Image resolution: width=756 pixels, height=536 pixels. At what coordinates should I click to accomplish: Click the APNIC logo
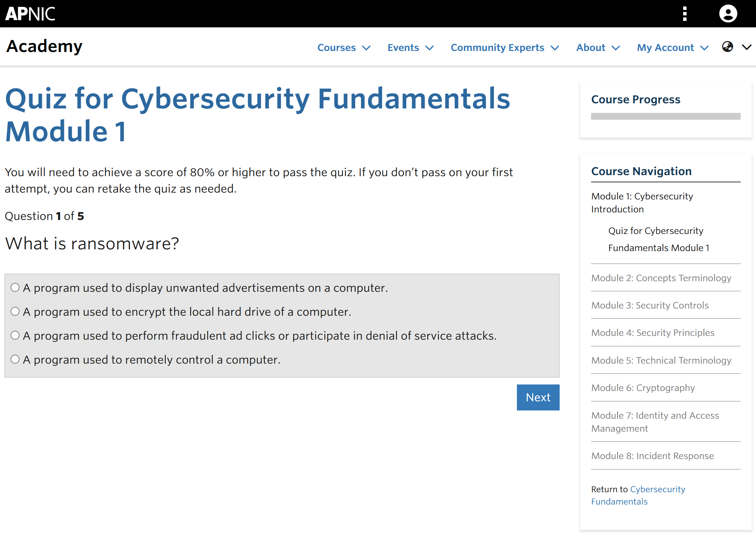(x=30, y=14)
